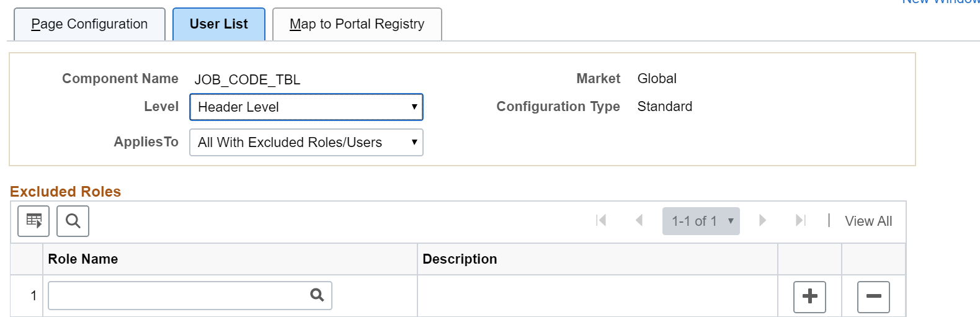The width and height of the screenshot is (980, 317).
Task: Click the Configuration Type label
Action: pos(558,106)
